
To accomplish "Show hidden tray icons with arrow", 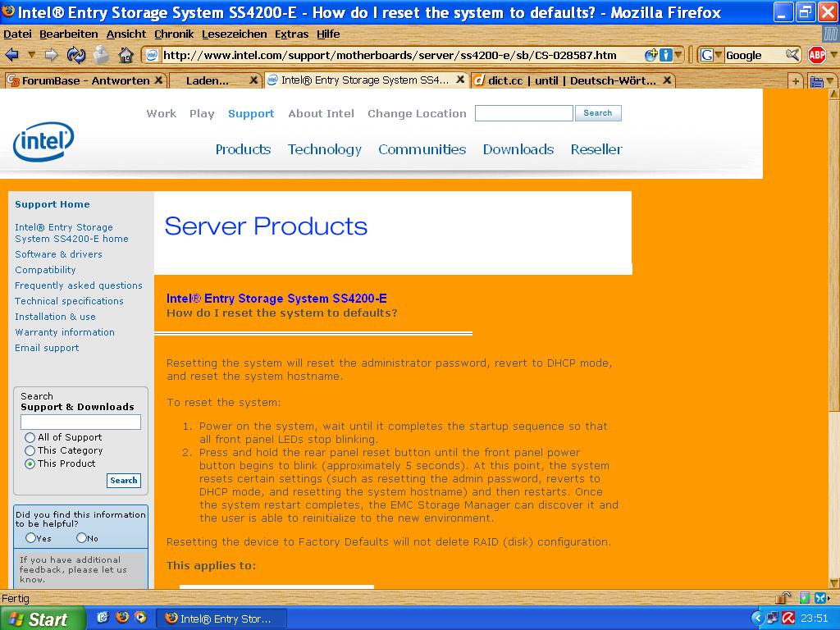I will tap(757, 619).
